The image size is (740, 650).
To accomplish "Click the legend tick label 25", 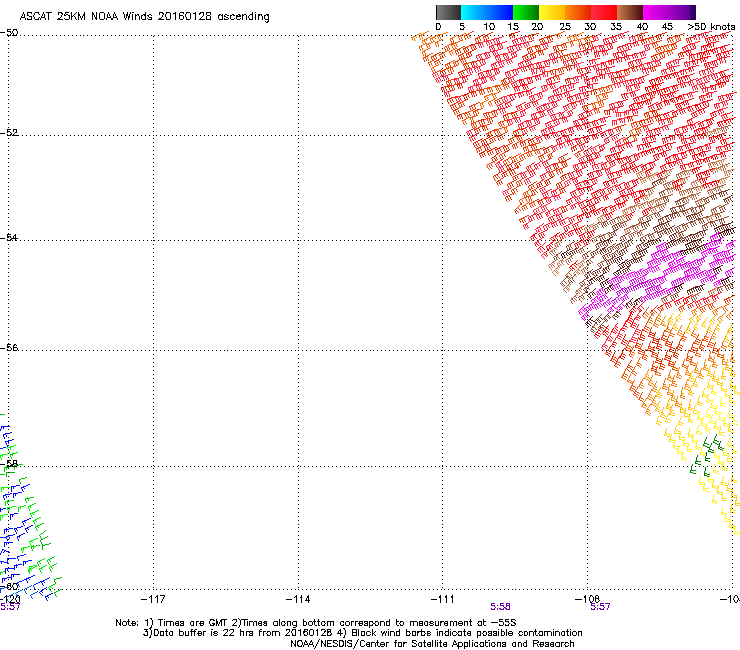I will coord(565,27).
